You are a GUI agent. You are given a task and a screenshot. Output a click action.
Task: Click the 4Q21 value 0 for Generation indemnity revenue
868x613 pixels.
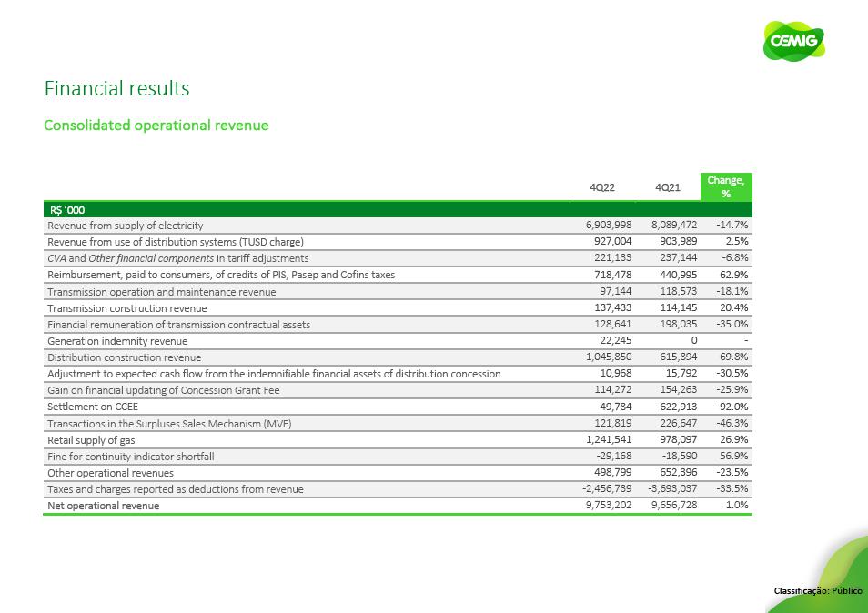point(693,341)
